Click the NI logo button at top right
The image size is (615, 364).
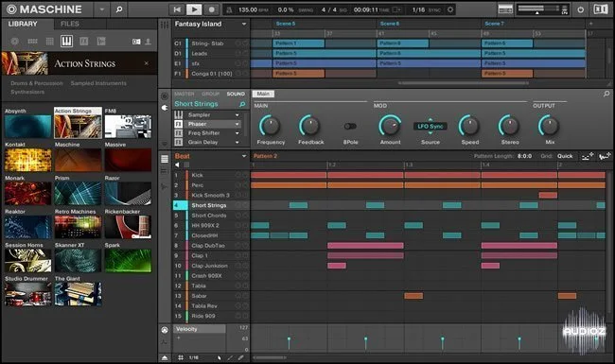click(601, 9)
